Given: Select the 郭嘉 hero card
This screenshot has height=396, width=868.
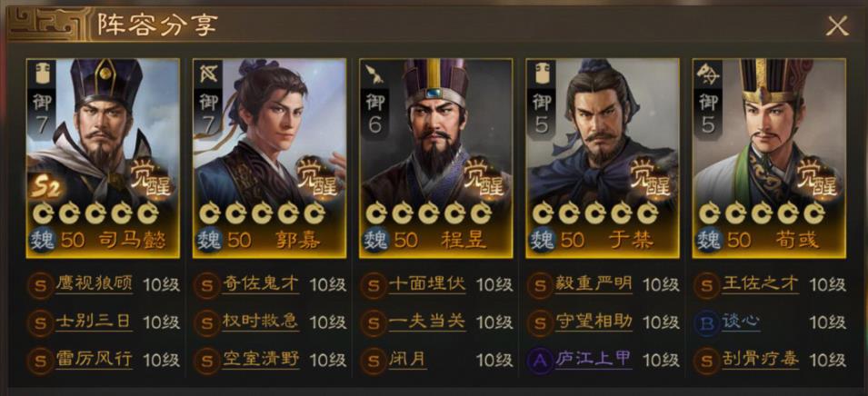Looking at the screenshot, I should (270, 158).
